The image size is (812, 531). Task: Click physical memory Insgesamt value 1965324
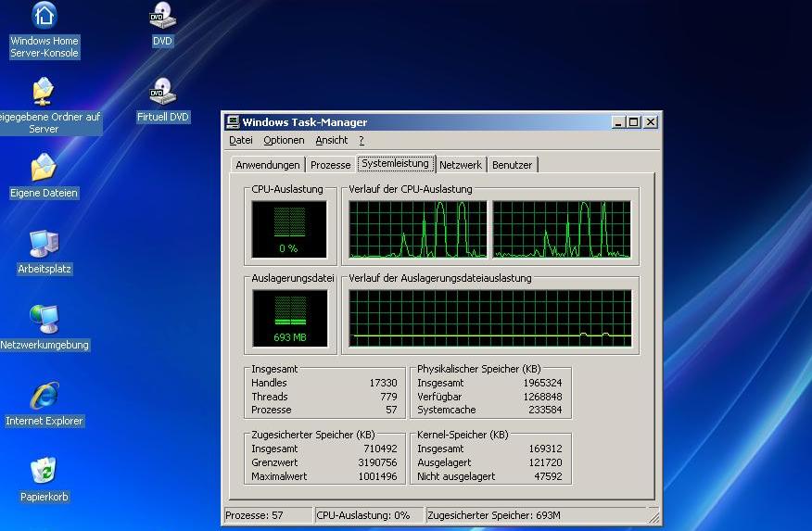(542, 383)
